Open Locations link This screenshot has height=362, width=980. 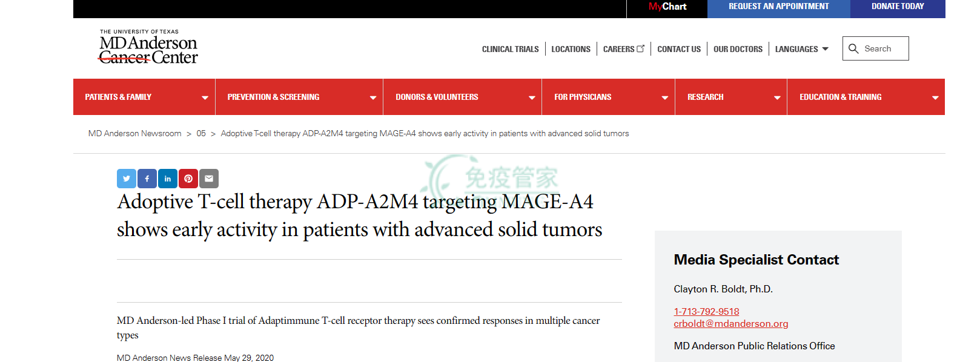coord(571,49)
